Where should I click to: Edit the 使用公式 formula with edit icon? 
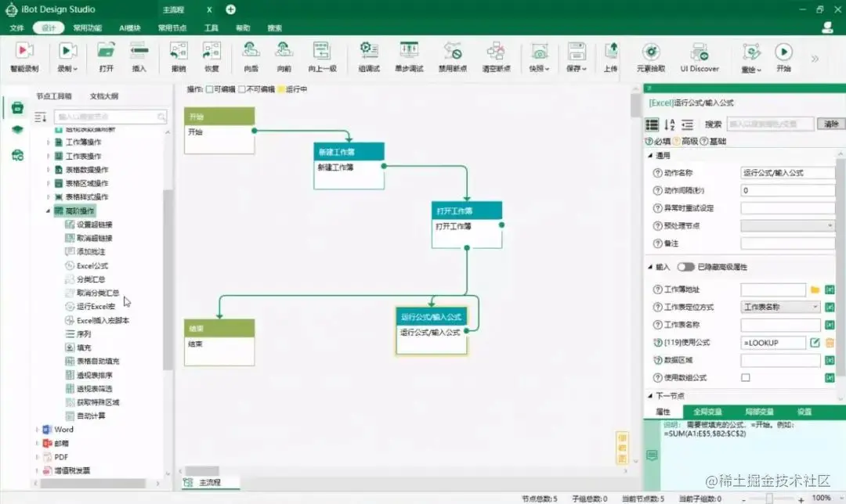click(x=815, y=342)
